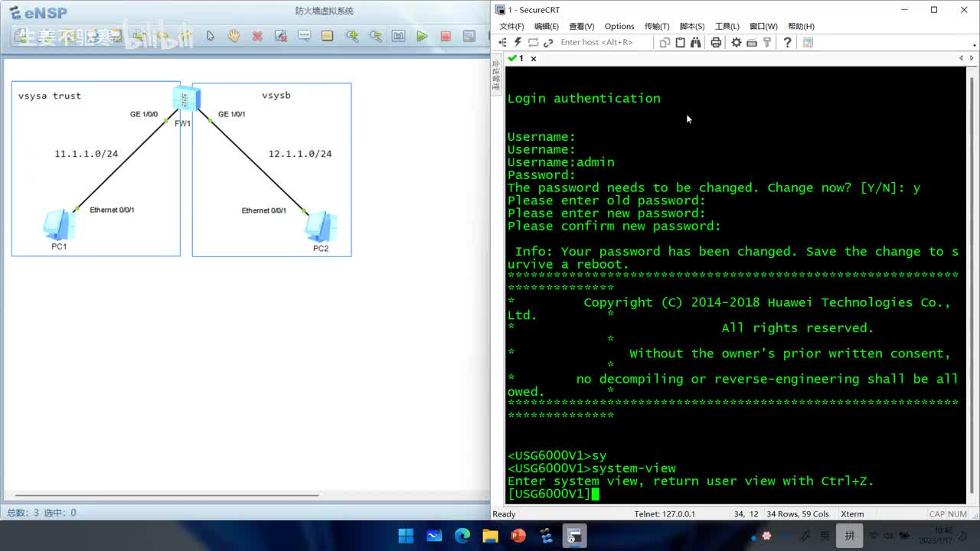Click the Print icon in SecureCRT
Screen dimensions: 980x551
click(716, 42)
